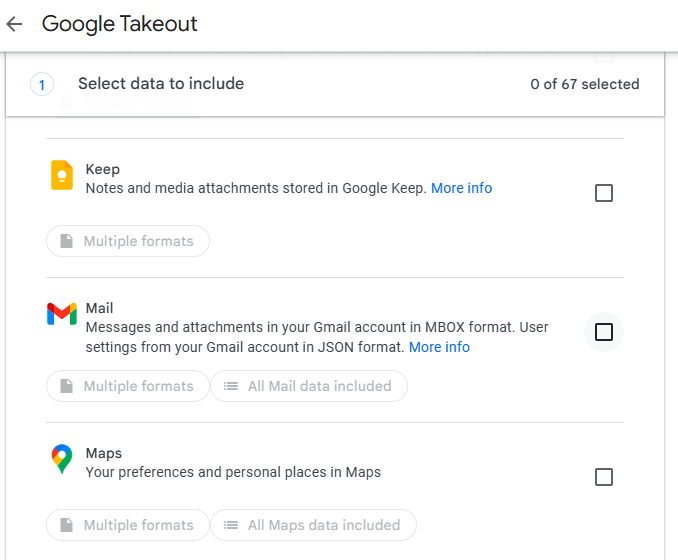Tick the Keep checkbox
The height and width of the screenshot is (560, 678).
pyautogui.click(x=604, y=193)
